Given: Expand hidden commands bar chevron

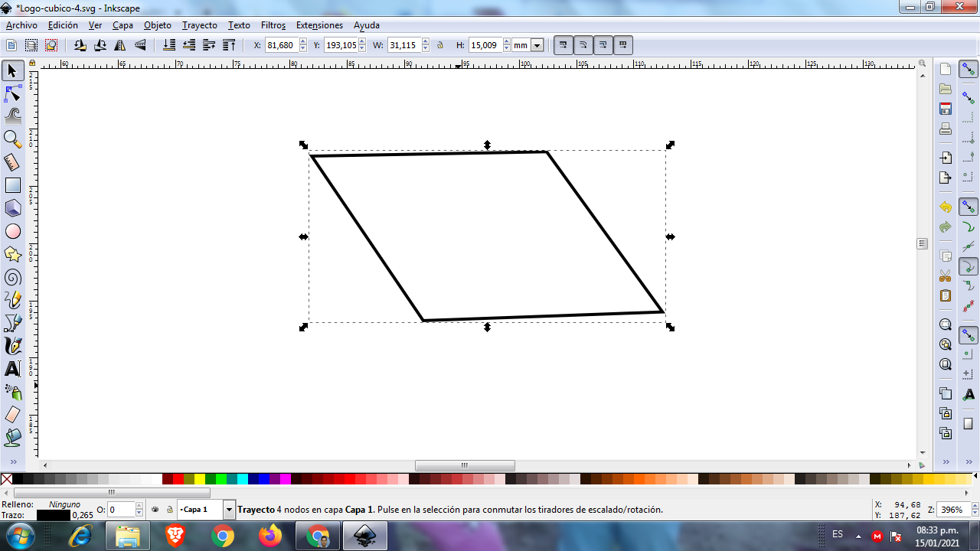Looking at the screenshot, I should [946, 462].
